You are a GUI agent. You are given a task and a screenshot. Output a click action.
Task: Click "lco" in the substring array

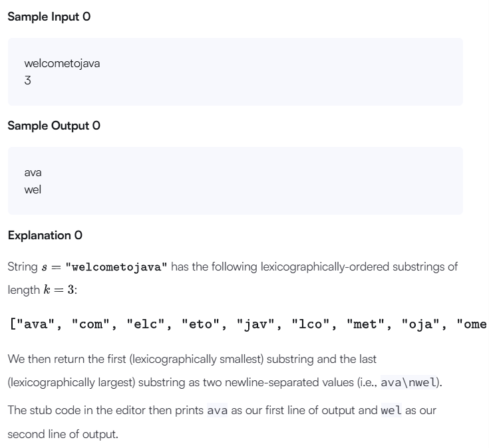310,324
